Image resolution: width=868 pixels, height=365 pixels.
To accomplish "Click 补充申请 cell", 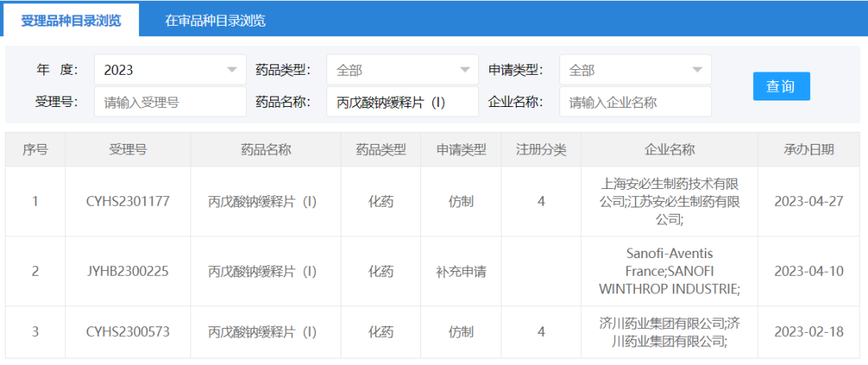I will (x=461, y=272).
